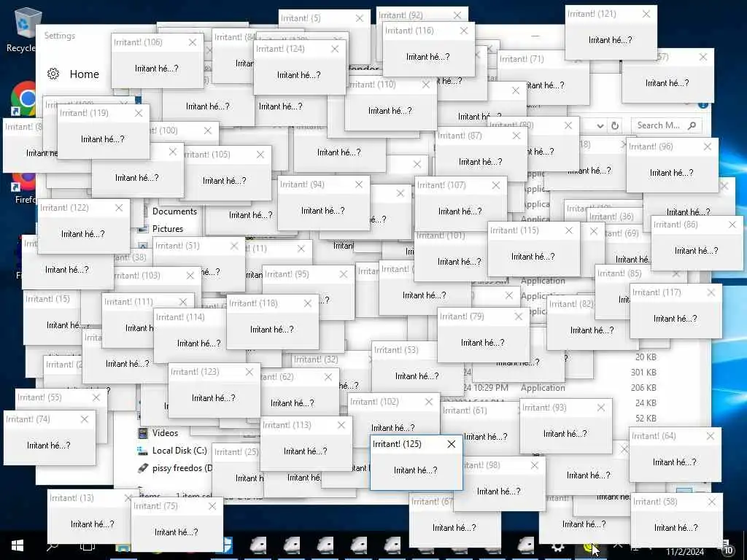The width and height of the screenshot is (747, 560).
Task: Close the Irritant! (113) dialog
Action: (341, 425)
